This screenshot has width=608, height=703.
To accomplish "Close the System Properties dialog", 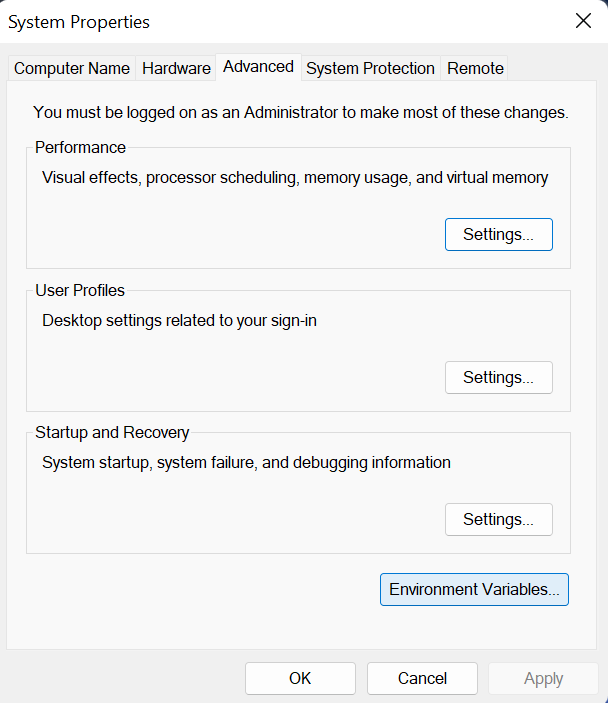I will pos(582,21).
